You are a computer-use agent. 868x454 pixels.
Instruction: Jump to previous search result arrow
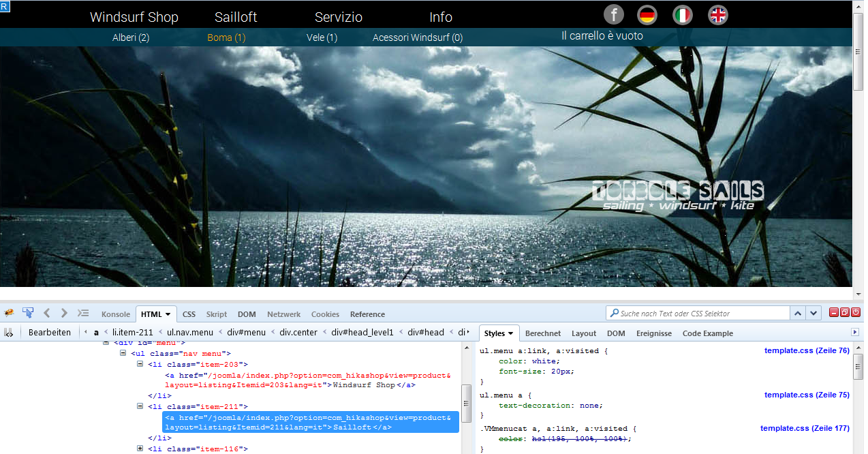[798, 313]
